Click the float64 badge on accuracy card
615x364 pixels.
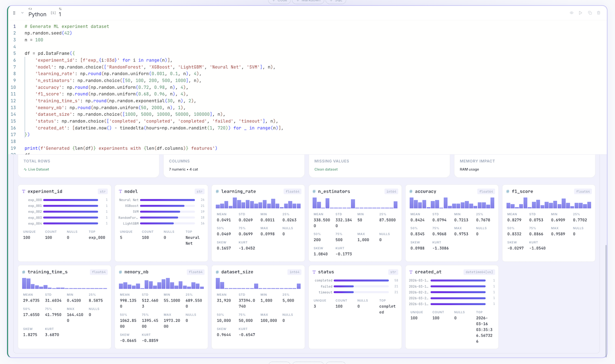[x=485, y=191]
